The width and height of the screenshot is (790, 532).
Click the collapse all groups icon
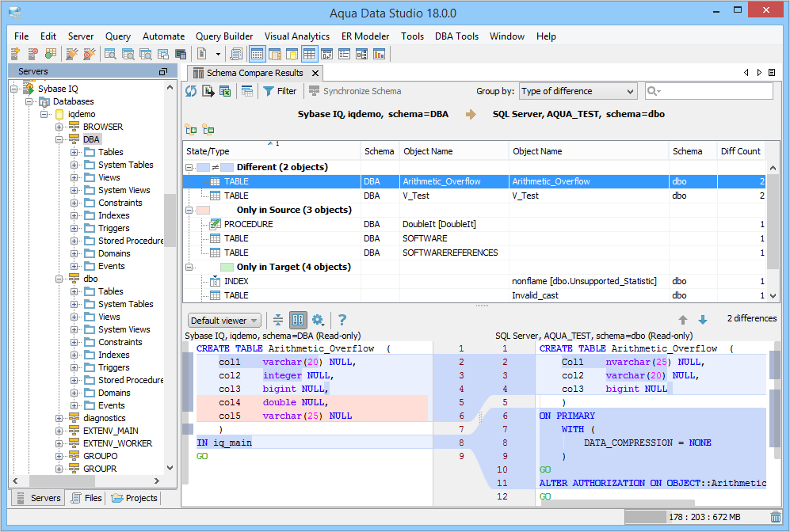[208, 130]
